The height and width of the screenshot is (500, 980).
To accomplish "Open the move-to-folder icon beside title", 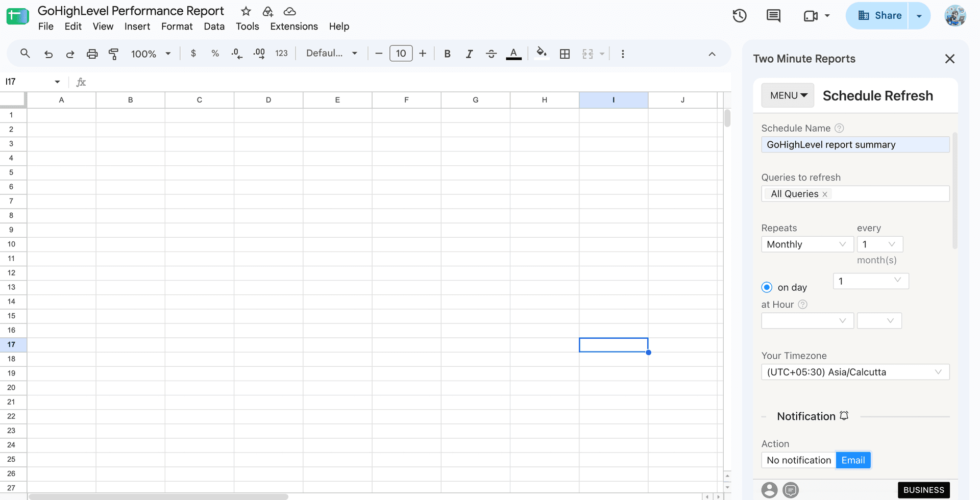I will pyautogui.click(x=268, y=11).
